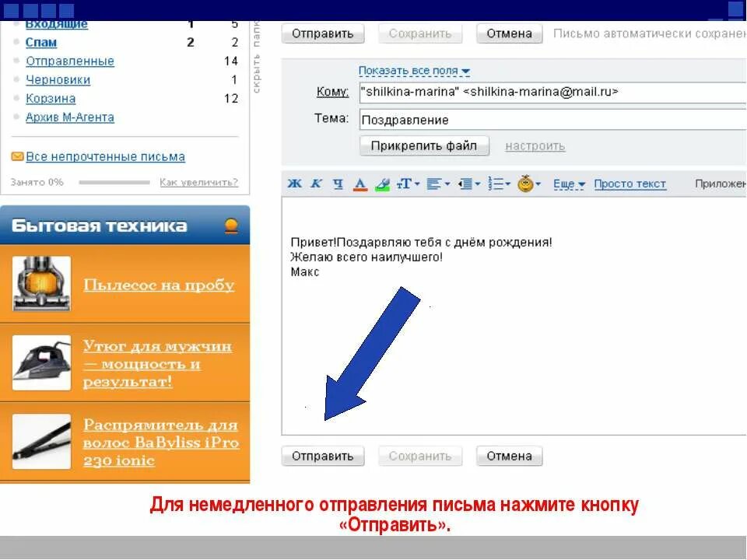
Task: Click the Прикрепить файл button
Action: 424,145
